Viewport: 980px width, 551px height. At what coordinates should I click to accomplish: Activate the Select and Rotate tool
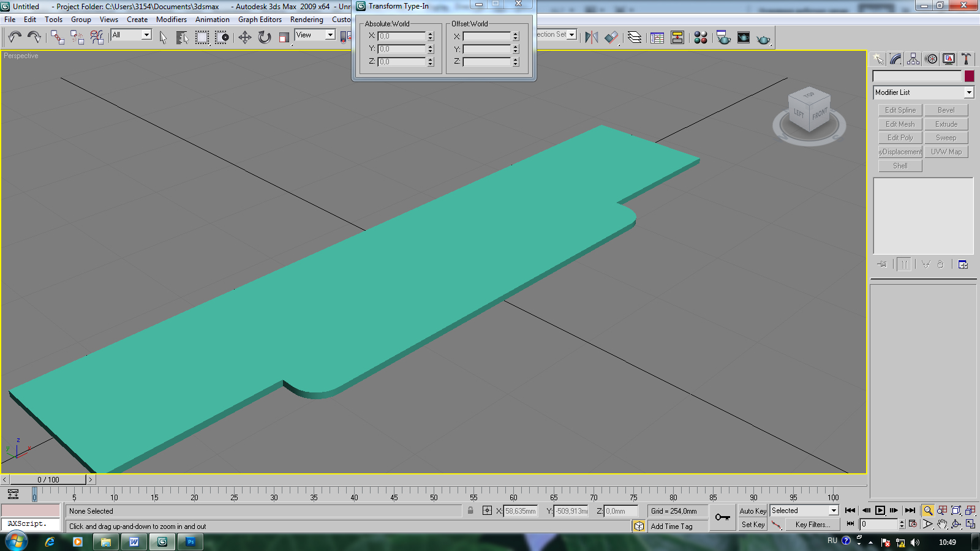pos(265,38)
